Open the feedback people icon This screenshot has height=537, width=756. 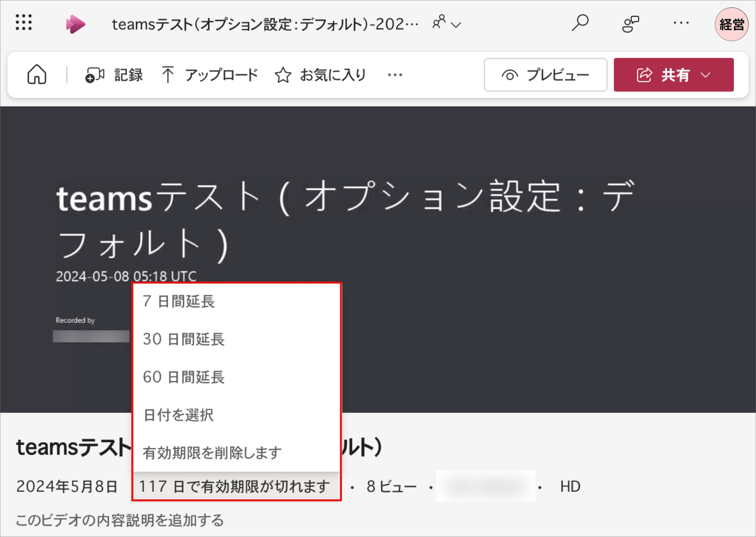(x=630, y=24)
